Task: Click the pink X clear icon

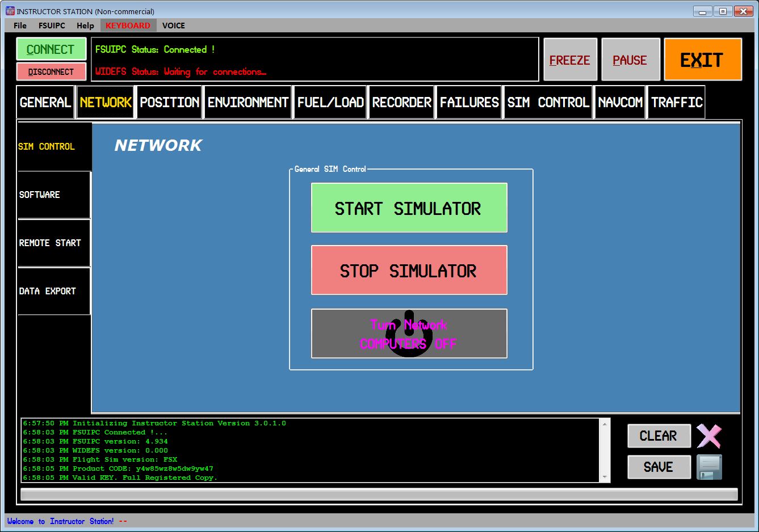Action: click(x=709, y=436)
